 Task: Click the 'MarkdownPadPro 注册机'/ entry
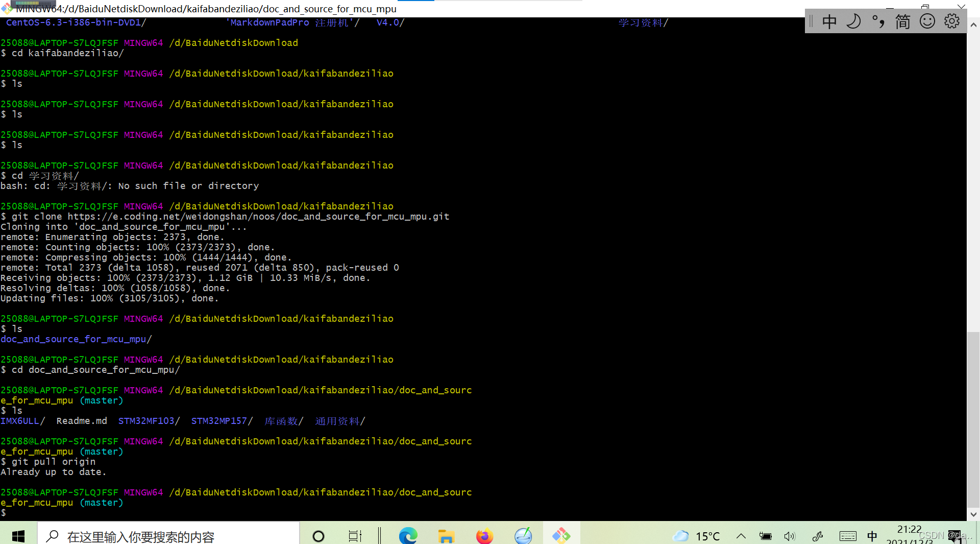click(x=292, y=22)
